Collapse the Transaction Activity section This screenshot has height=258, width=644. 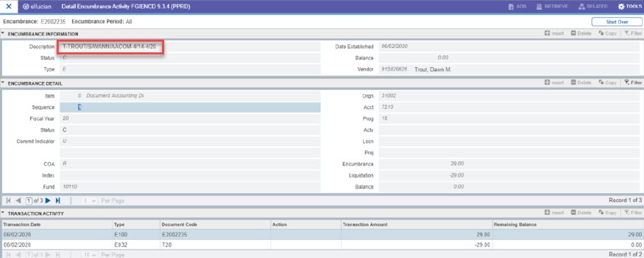tap(4, 213)
